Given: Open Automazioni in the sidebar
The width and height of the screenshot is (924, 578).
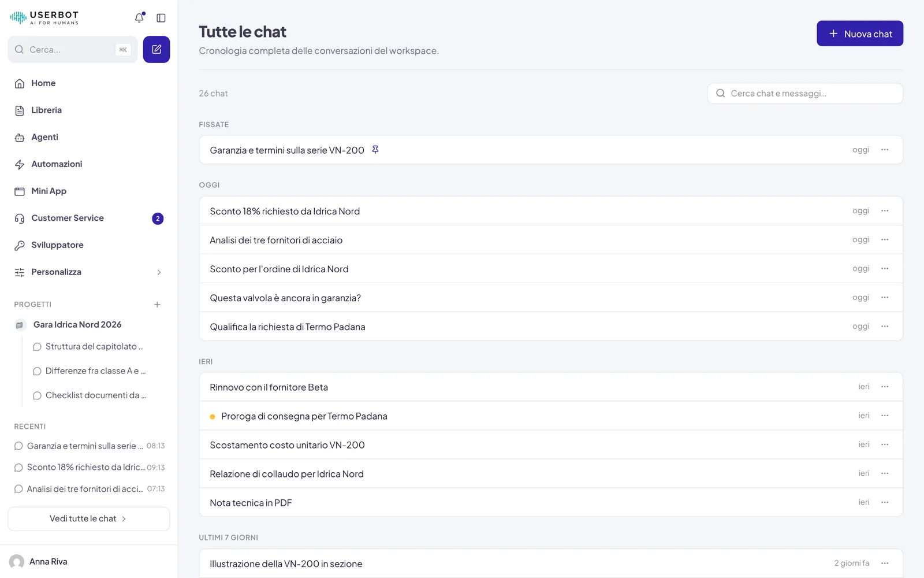Looking at the screenshot, I should pyautogui.click(x=89, y=164).
